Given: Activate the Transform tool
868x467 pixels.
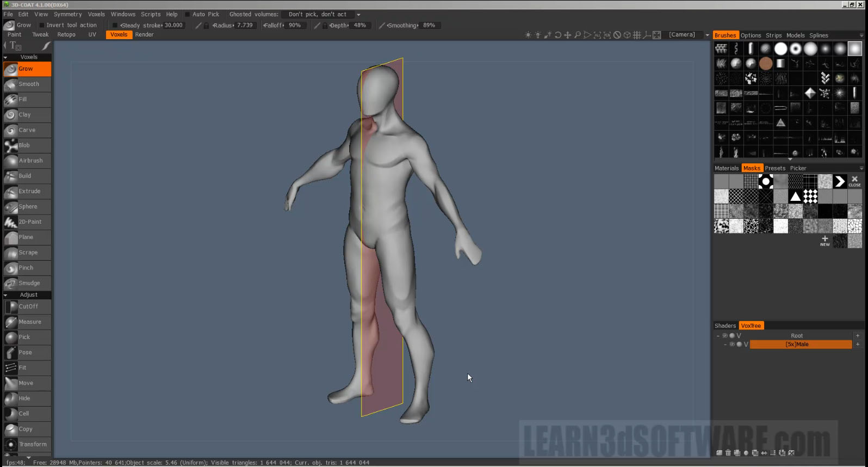Looking at the screenshot, I should 27,444.
